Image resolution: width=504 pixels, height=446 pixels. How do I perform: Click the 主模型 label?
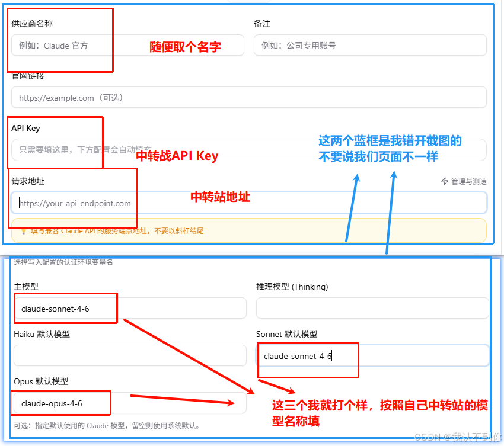pyautogui.click(x=26, y=287)
